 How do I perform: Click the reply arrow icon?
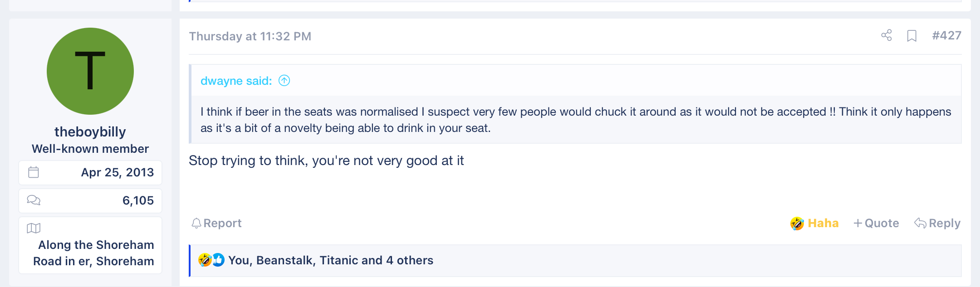tap(920, 223)
